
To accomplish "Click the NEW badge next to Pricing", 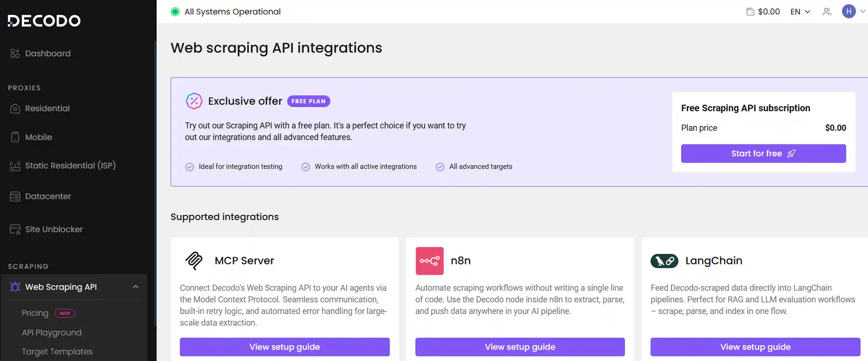I will click(x=65, y=313).
